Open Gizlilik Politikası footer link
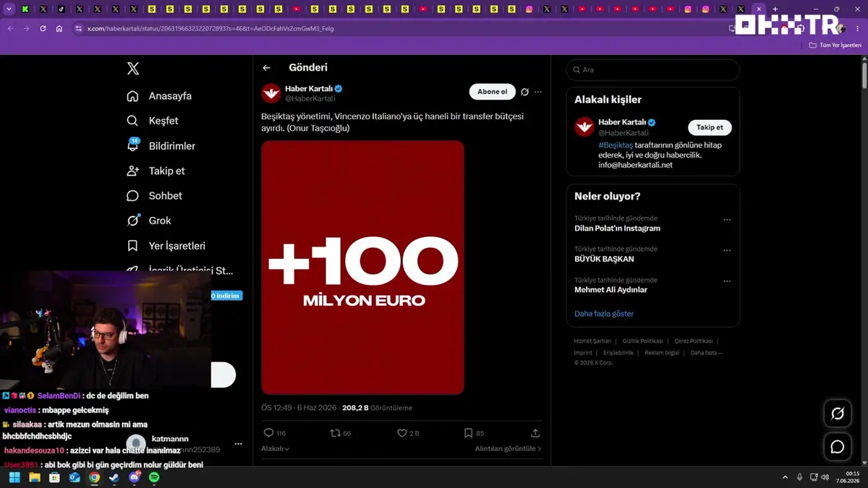868x488 pixels. (x=643, y=341)
